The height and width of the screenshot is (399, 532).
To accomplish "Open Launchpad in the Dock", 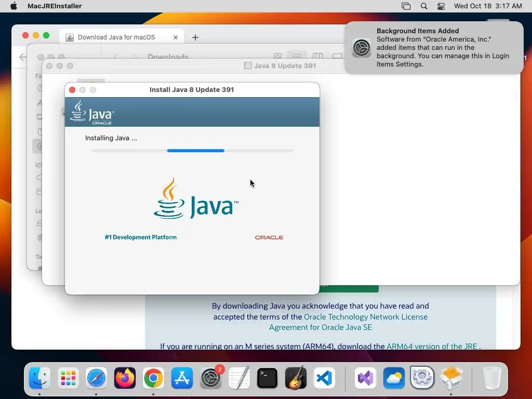I will click(68, 378).
